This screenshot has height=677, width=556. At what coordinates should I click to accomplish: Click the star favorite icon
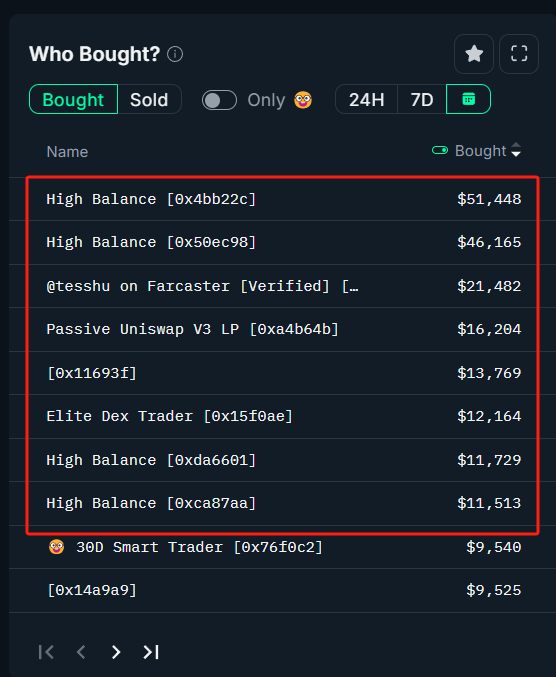pyautogui.click(x=474, y=54)
